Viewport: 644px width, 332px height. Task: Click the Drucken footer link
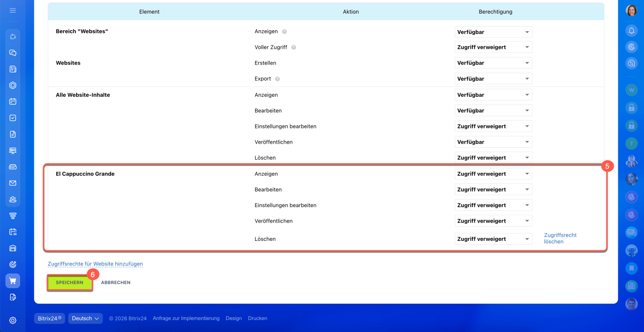[x=258, y=318]
